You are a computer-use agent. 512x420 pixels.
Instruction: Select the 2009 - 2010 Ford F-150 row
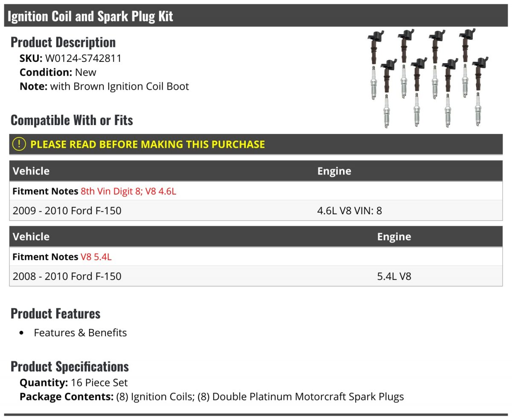[256, 210]
